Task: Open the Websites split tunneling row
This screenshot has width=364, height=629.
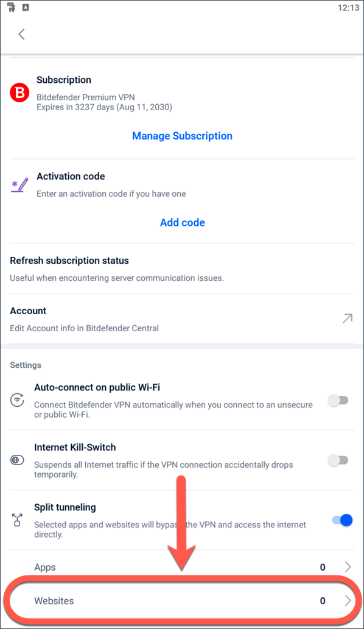Action: coord(183,600)
